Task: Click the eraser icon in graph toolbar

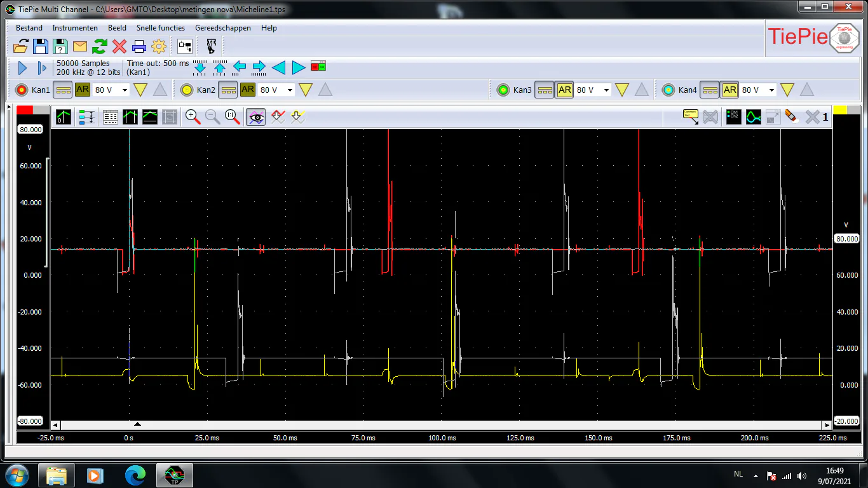Action: click(x=792, y=116)
